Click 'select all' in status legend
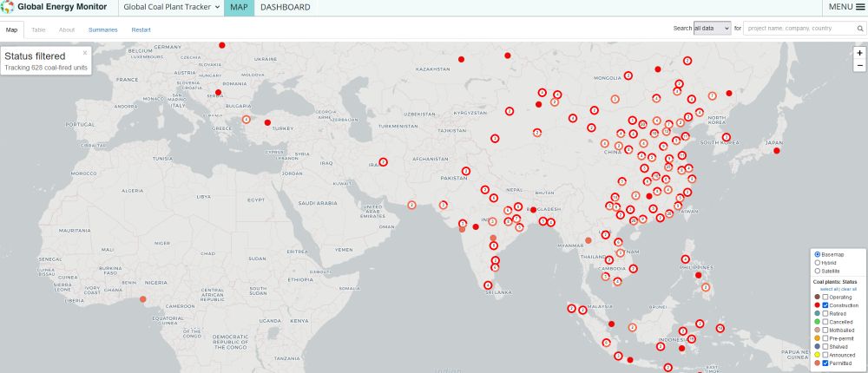 click(829, 289)
